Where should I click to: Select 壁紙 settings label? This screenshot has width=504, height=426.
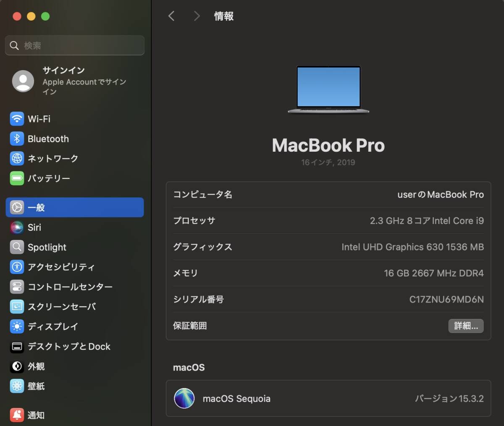click(x=36, y=386)
